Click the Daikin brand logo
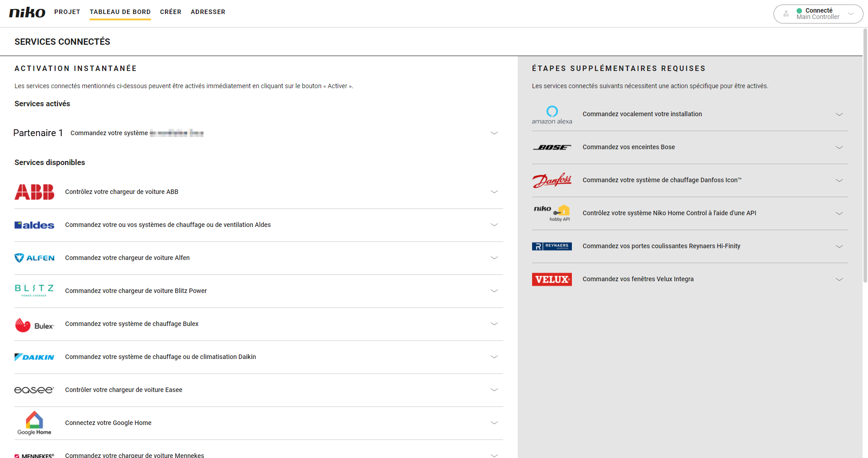This screenshot has width=868, height=458. [34, 357]
